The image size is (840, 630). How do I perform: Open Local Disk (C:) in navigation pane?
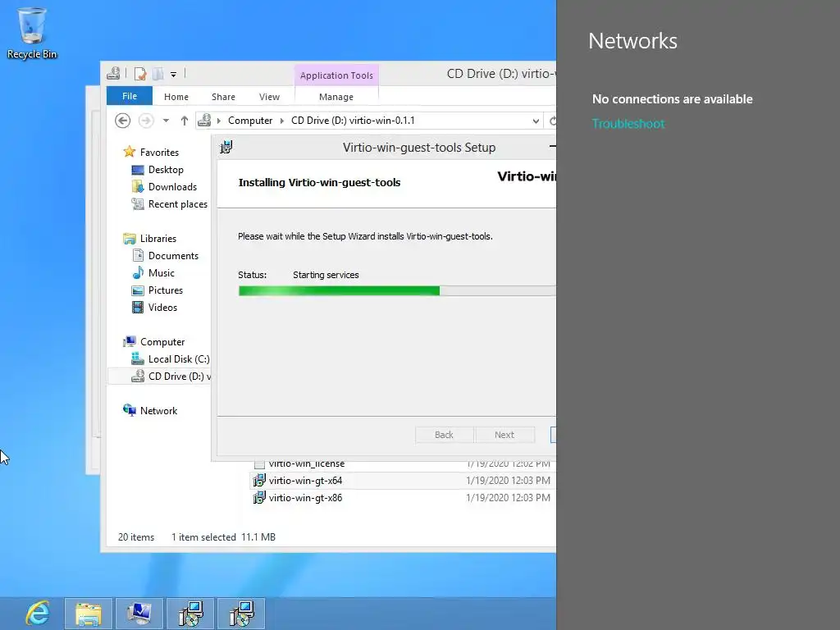pyautogui.click(x=179, y=359)
